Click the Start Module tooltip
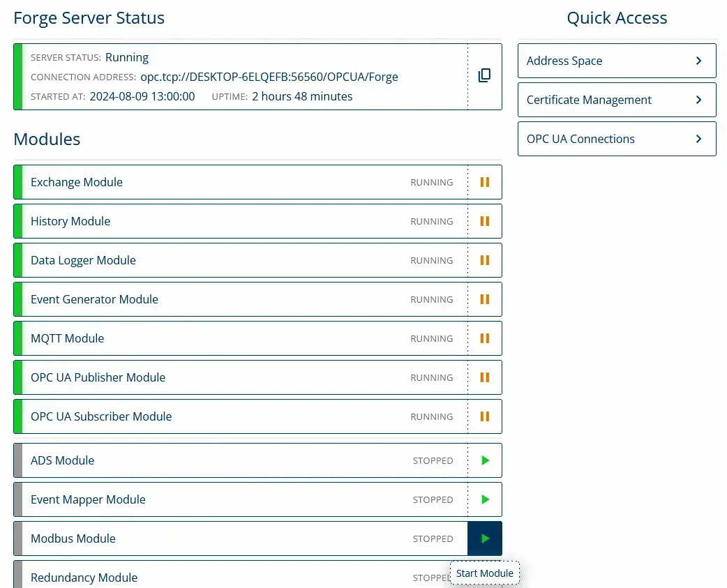The image size is (727, 588). pos(484,573)
